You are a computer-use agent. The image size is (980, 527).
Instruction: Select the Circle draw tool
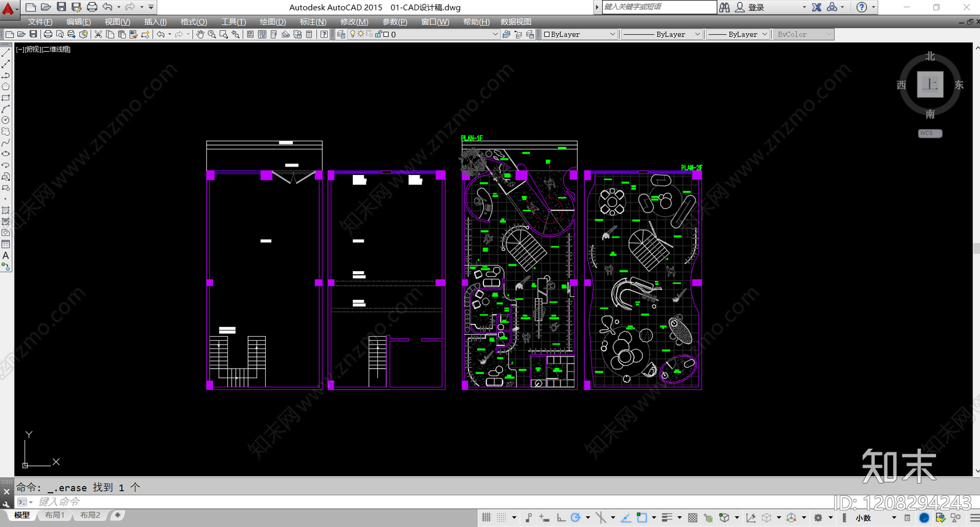coord(6,120)
